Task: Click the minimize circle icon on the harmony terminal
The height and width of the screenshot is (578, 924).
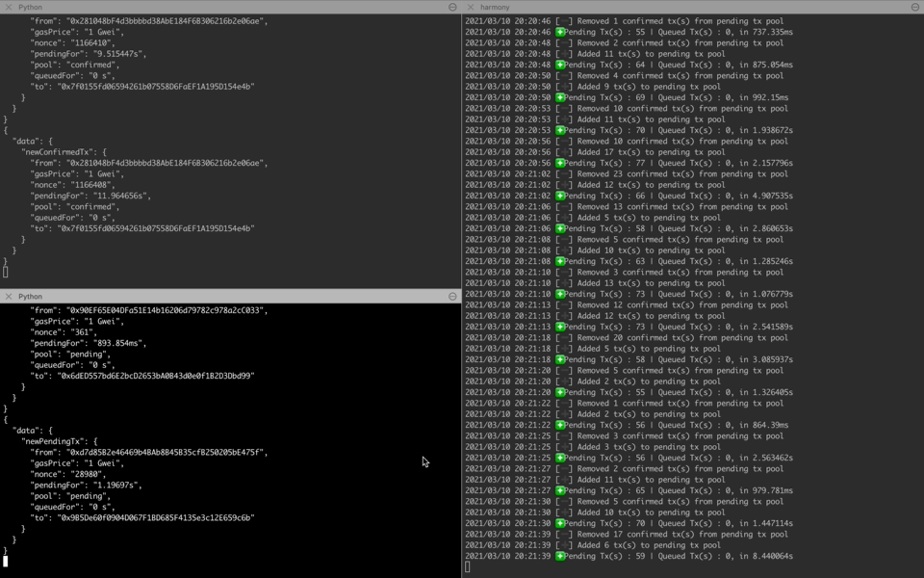Action: point(916,7)
